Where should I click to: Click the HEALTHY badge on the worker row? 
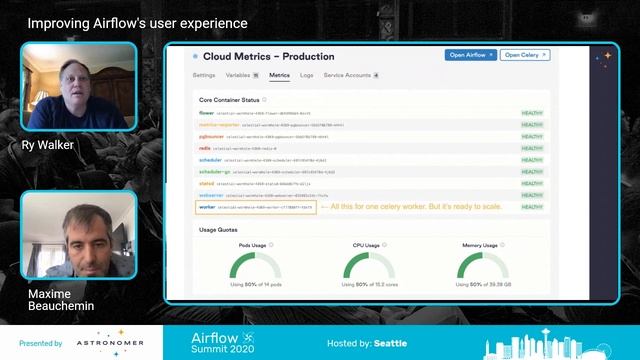[x=532, y=207]
